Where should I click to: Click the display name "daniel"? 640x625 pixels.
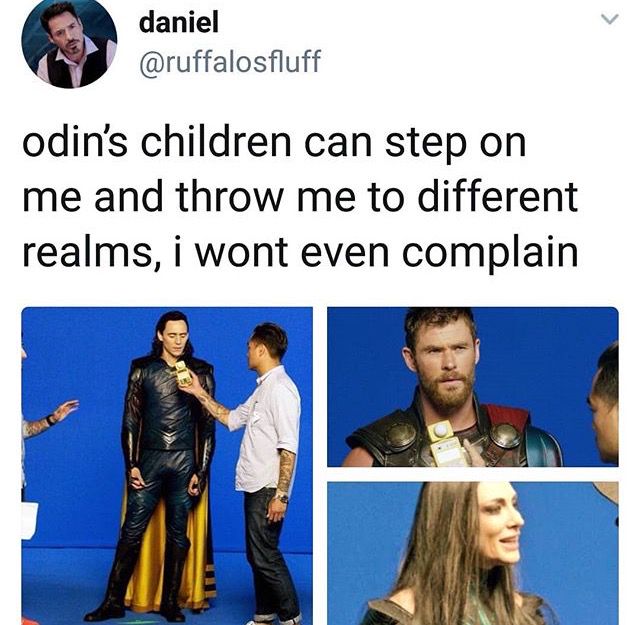179,22
